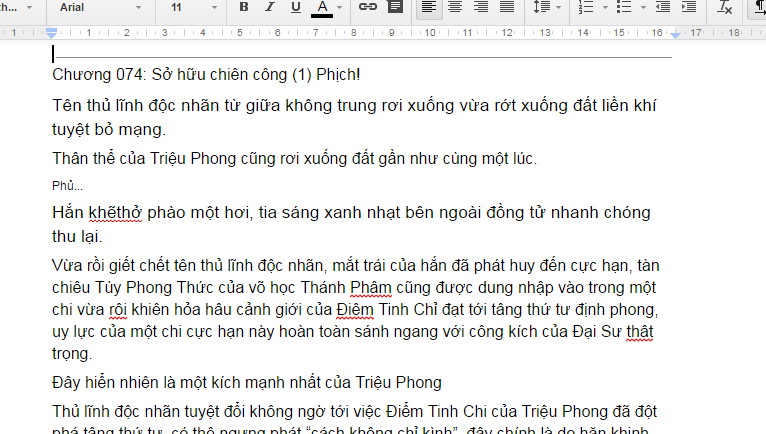Screen dimensions: 766x434
Task: Open the text color picker
Action: [321, 8]
